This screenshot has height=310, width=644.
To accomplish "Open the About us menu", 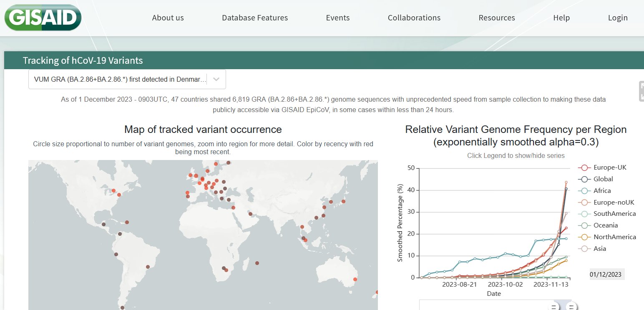I will point(168,18).
